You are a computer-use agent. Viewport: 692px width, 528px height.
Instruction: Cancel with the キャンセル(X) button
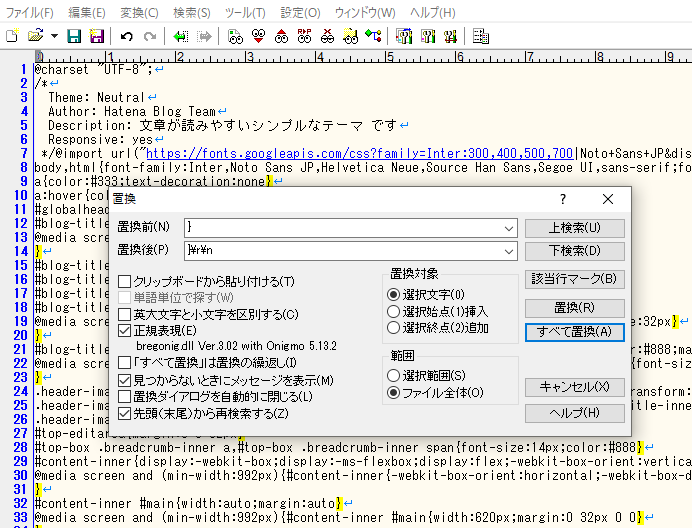575,387
